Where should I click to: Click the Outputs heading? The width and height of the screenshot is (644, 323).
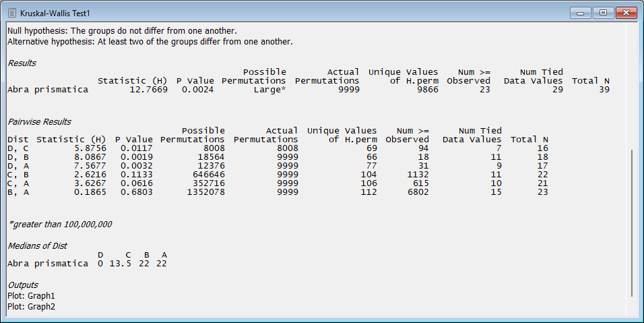pos(22,285)
